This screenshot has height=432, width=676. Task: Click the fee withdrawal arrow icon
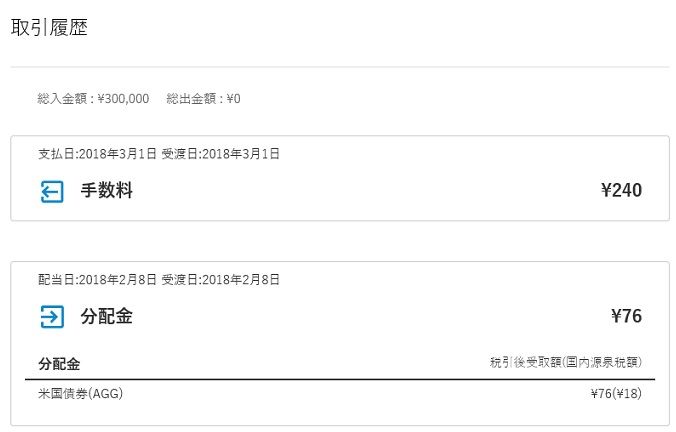click(52, 191)
